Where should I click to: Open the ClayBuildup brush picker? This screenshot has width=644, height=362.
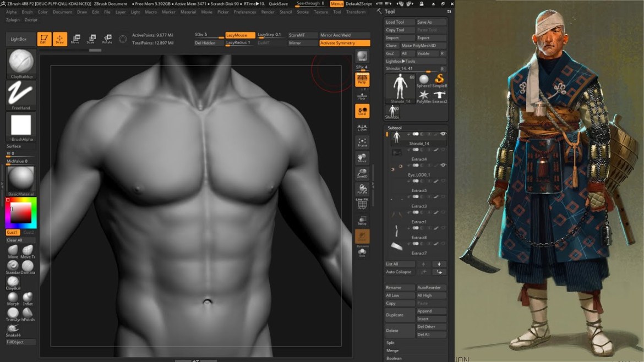[x=21, y=64]
